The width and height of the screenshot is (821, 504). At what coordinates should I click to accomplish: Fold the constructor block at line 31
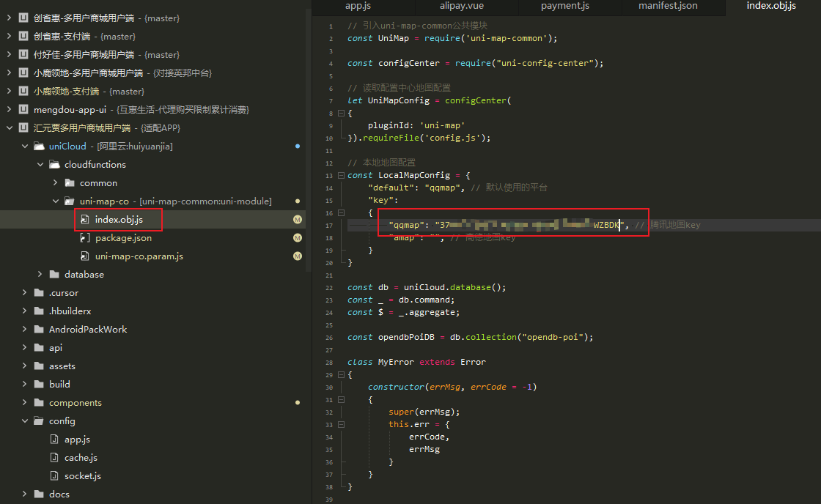(340, 399)
